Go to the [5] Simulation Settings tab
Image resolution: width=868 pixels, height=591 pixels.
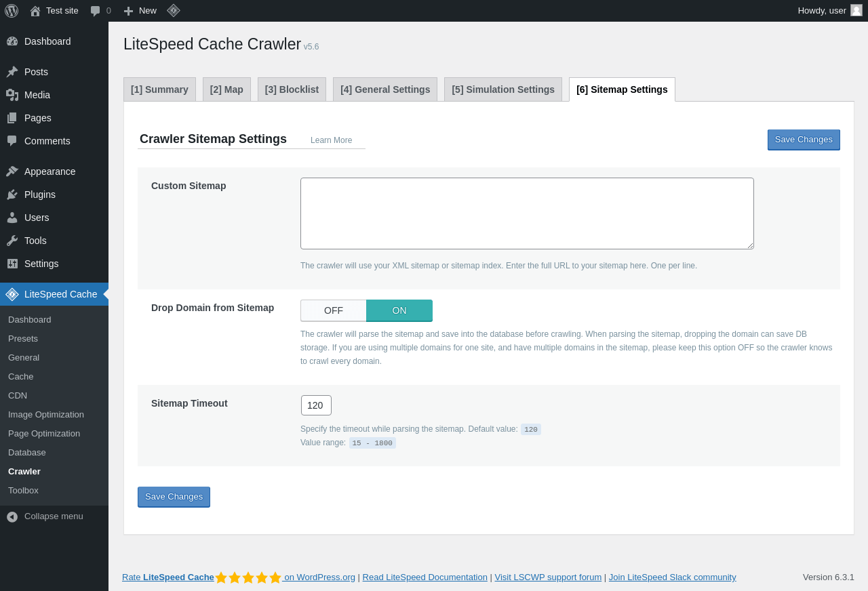point(503,89)
